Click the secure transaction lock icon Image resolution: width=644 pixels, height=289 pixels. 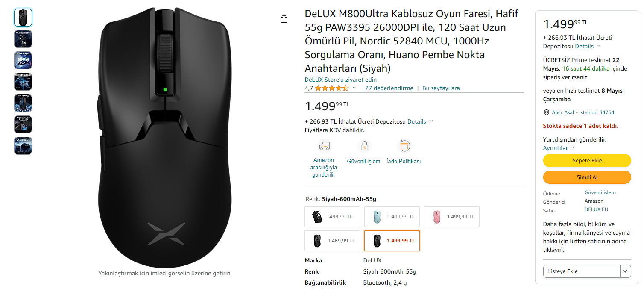(364, 146)
